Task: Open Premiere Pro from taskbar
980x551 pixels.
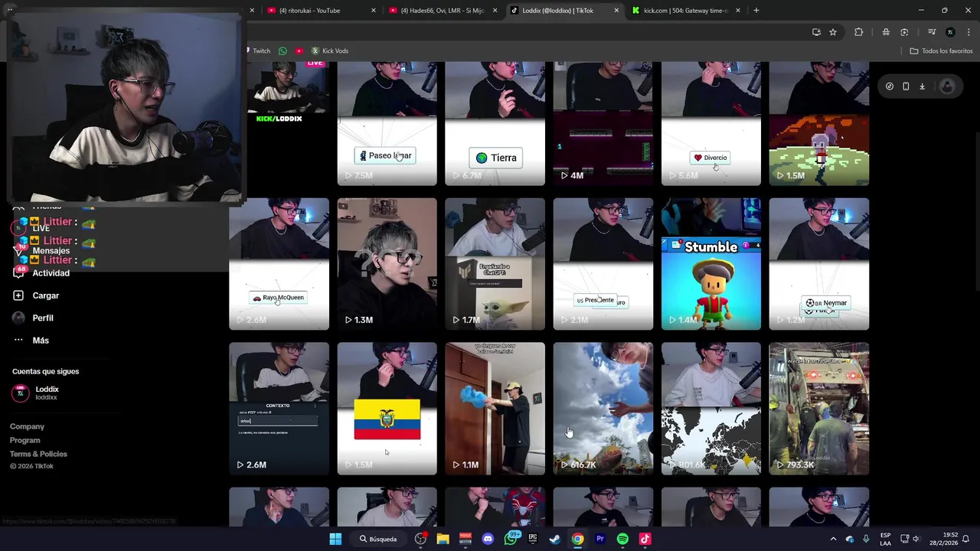Action: [600, 539]
